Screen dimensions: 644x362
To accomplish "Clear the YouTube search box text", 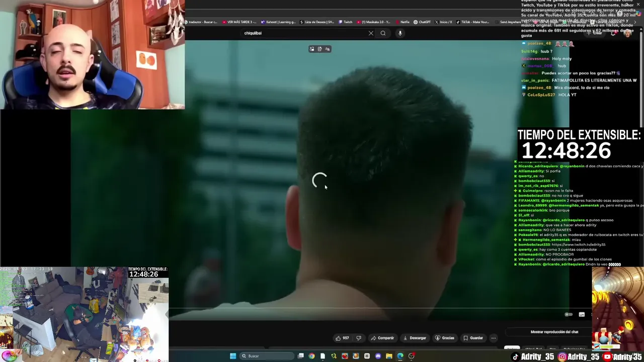I will click(x=371, y=33).
